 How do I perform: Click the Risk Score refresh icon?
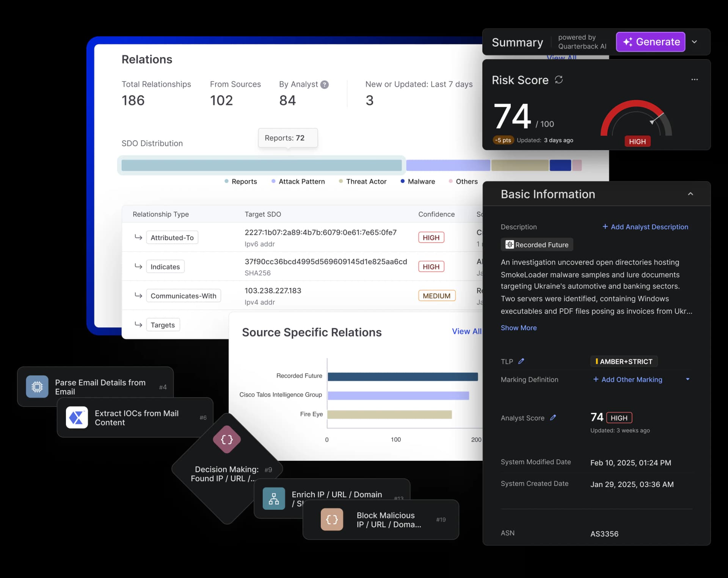coord(559,80)
